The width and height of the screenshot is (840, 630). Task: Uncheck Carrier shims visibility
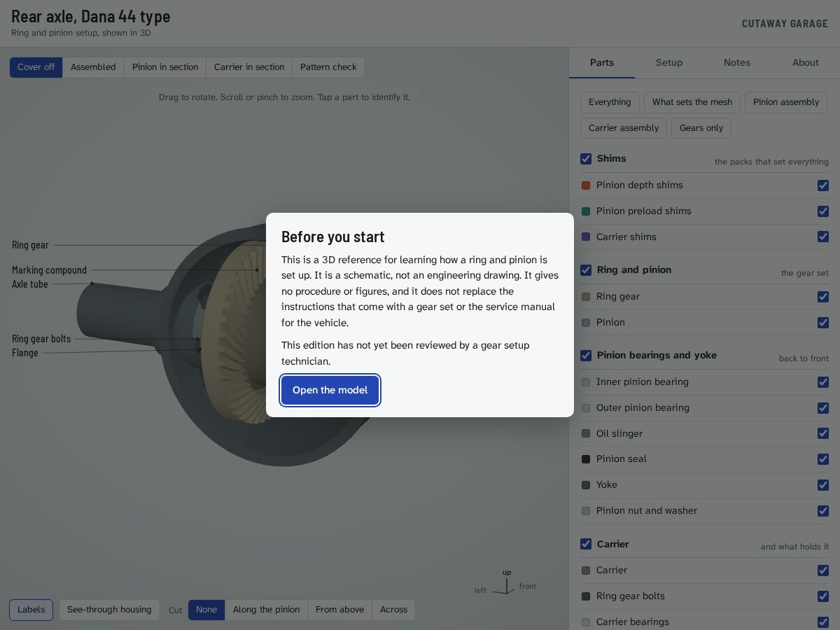823,237
